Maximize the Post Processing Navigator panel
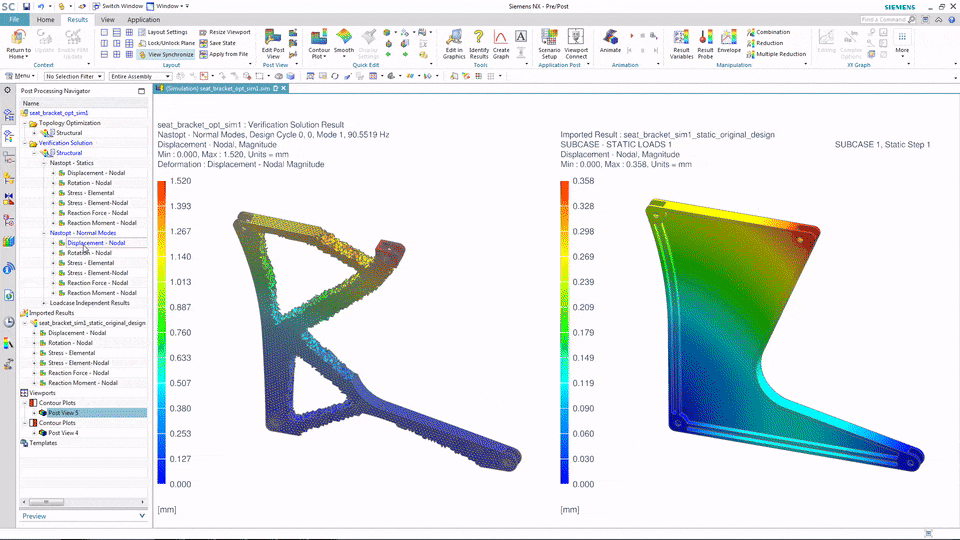 coord(141,91)
